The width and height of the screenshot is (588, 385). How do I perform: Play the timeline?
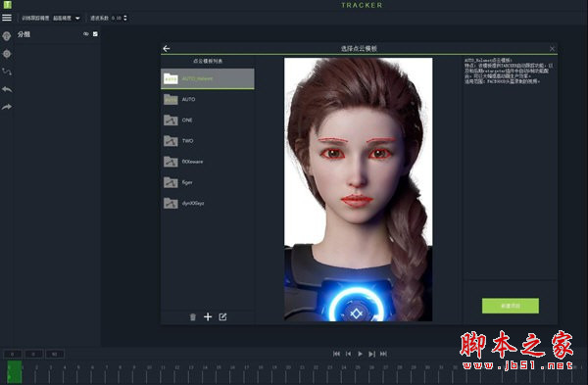tap(360, 354)
